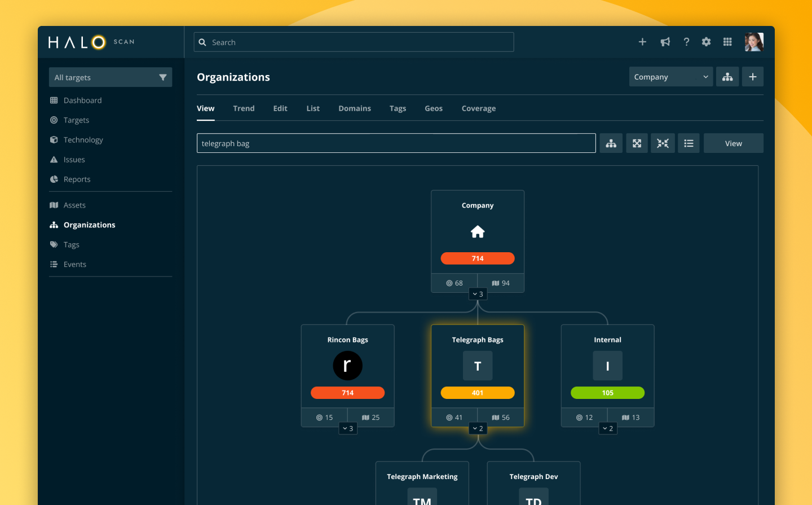812x505 pixels.
Task: Expand all nodes icon
Action: click(637, 143)
